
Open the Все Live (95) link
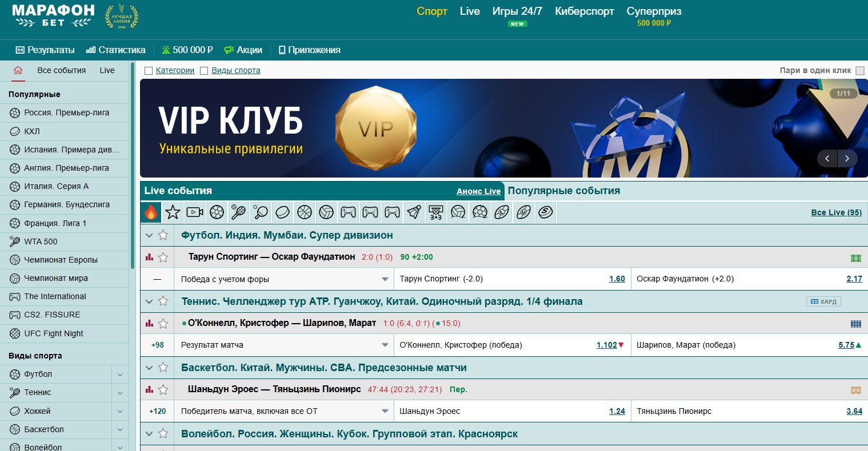pyautogui.click(x=837, y=212)
